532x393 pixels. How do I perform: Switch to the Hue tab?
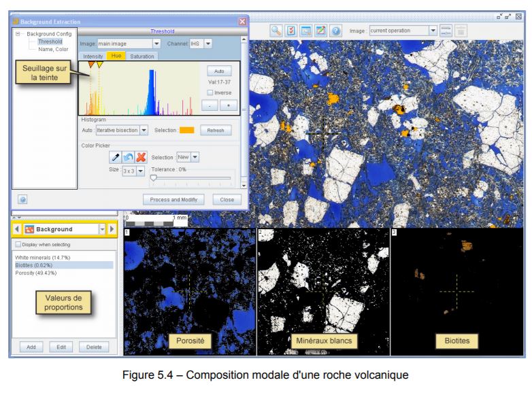[116, 56]
